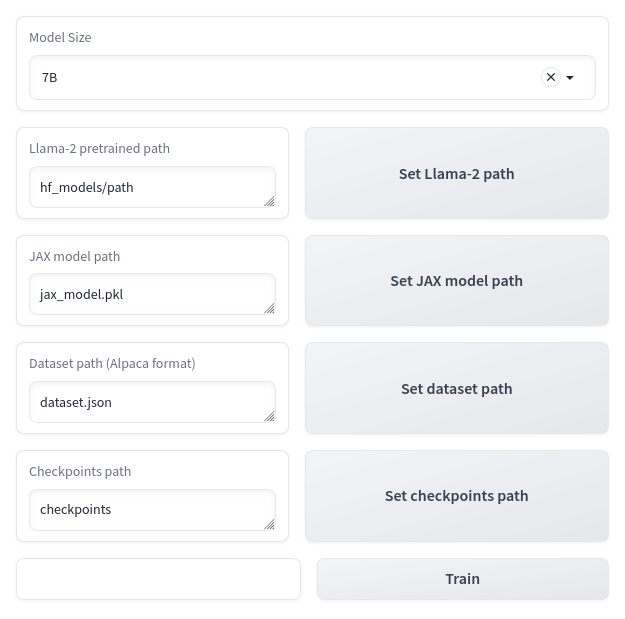The width and height of the screenshot is (625, 619).
Task: Hit the Set dataset path button
Action: pyautogui.click(x=456, y=389)
